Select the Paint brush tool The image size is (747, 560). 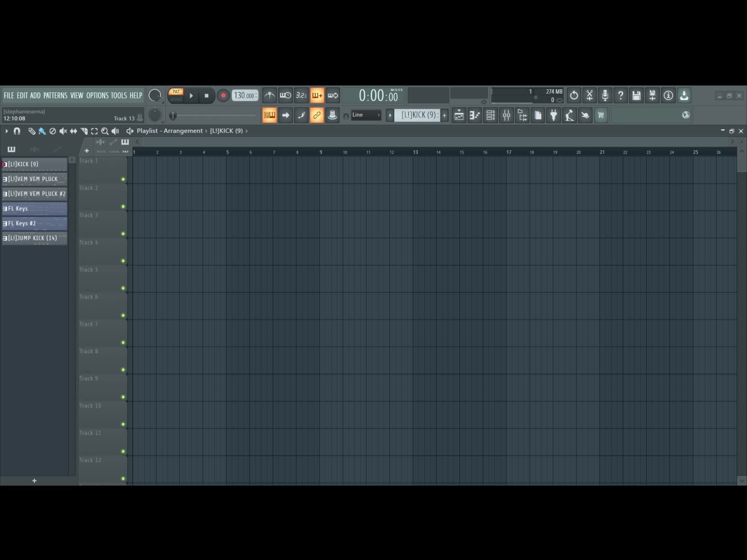42,131
